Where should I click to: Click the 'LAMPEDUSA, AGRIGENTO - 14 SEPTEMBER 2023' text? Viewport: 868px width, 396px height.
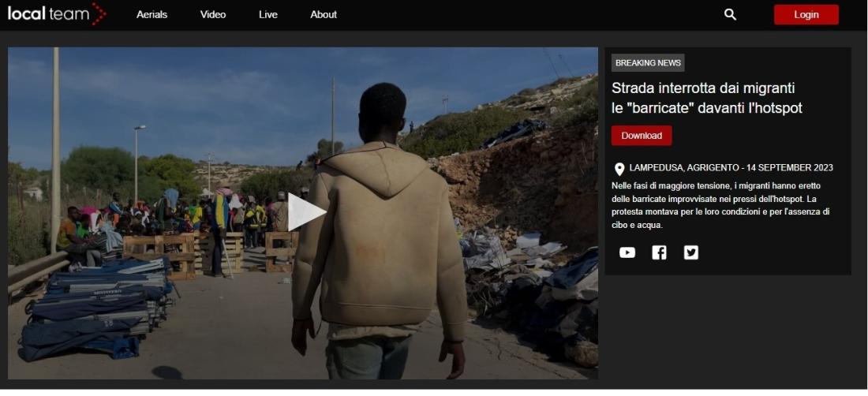(x=731, y=167)
